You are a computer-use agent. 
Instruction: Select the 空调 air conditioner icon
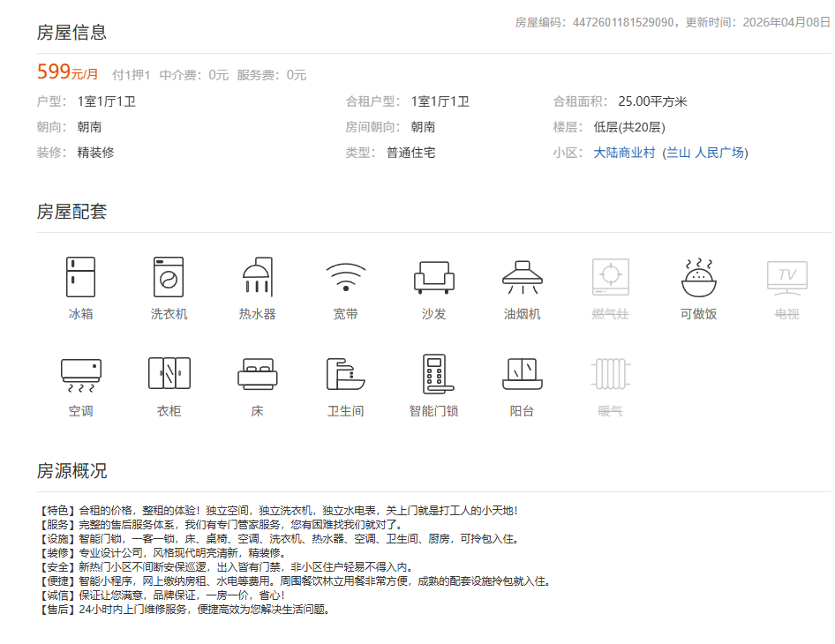(x=81, y=375)
